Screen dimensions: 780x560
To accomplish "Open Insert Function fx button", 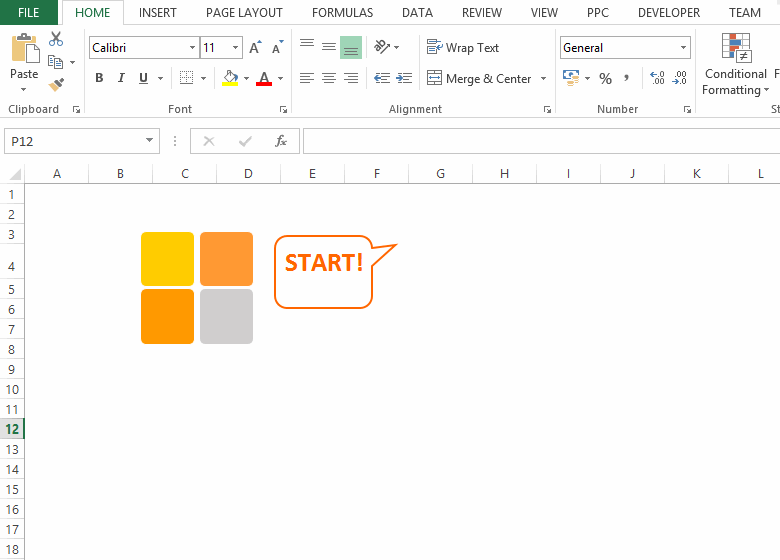I will click(x=281, y=141).
